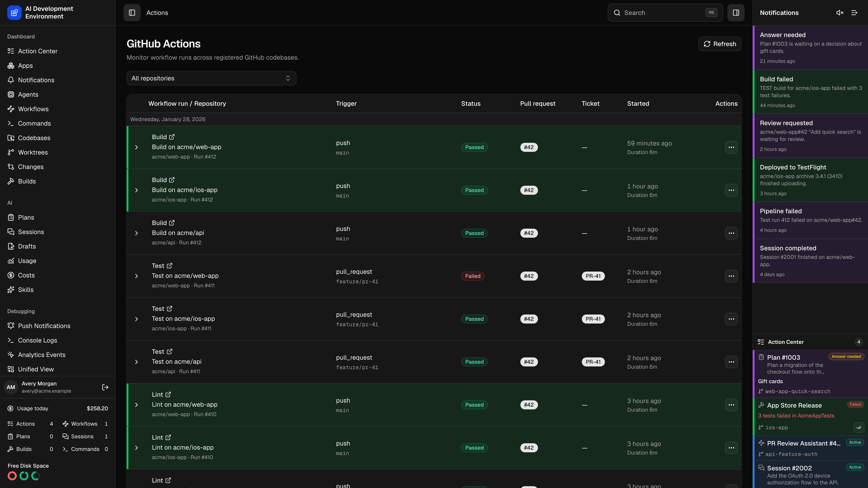Viewport: 868px width, 488px height.
Task: Open PR Review Assistant card
Action: [810, 448]
